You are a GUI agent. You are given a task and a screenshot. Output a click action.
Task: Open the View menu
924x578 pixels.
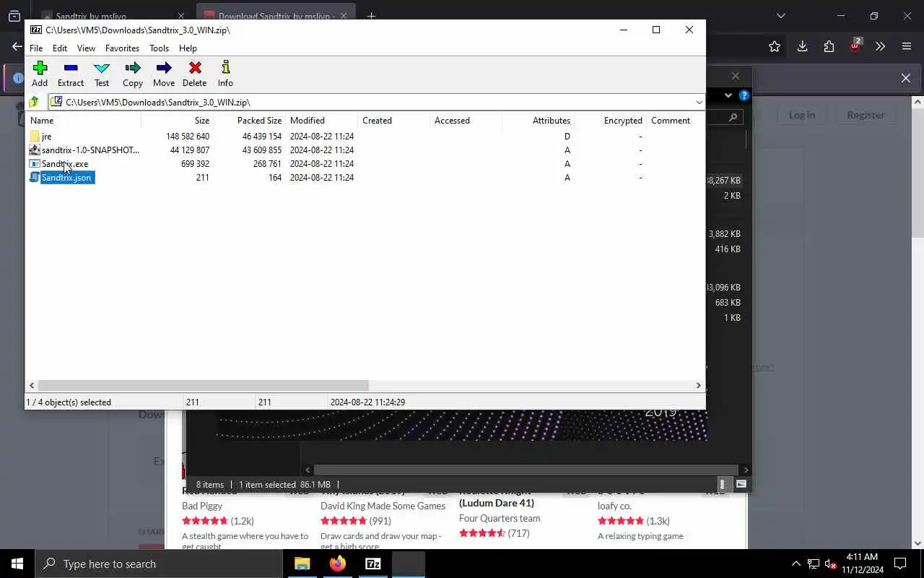[x=86, y=48]
